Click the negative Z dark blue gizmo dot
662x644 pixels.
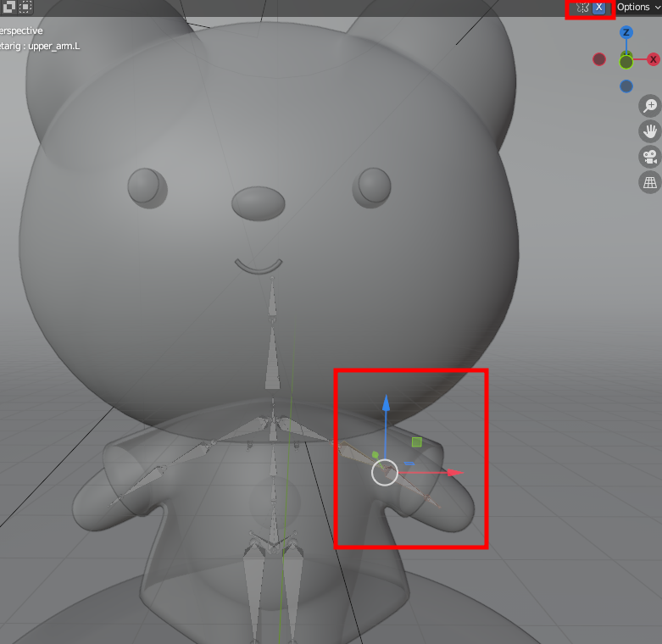tap(626, 86)
